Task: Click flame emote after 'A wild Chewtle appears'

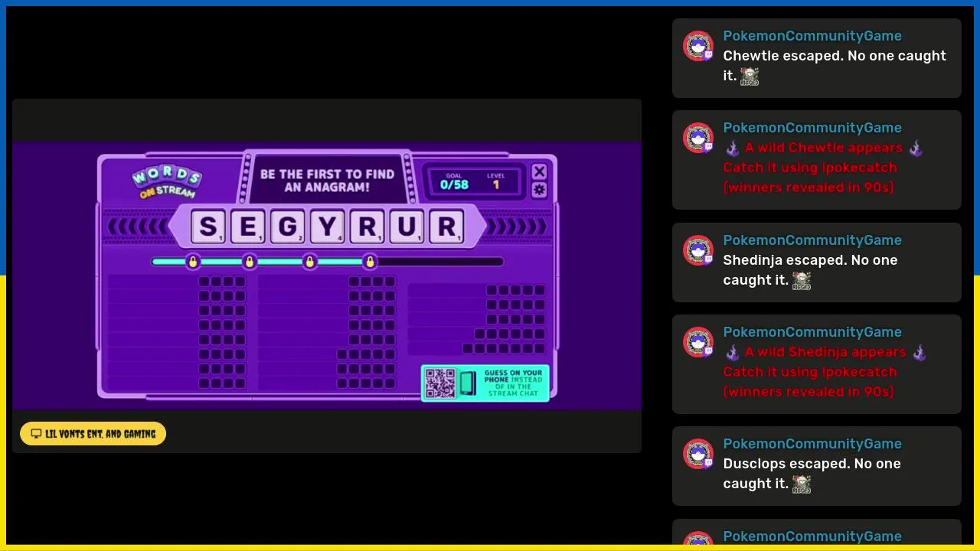Action: click(x=916, y=148)
